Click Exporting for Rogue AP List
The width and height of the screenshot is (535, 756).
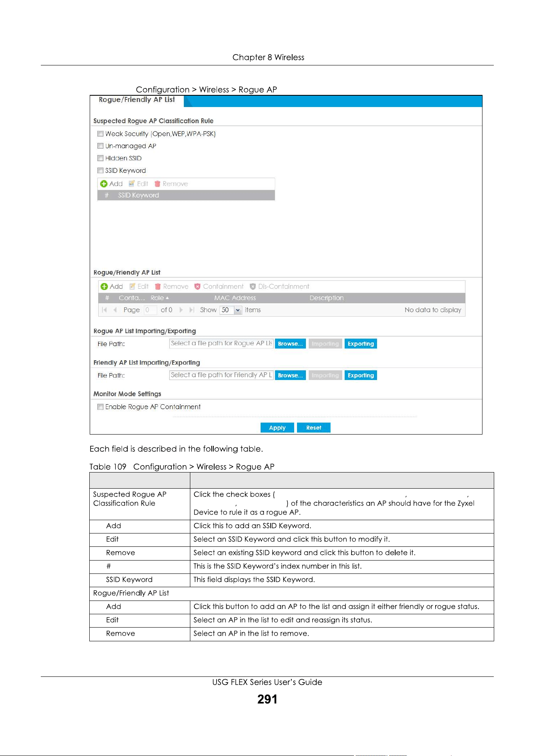click(360, 344)
